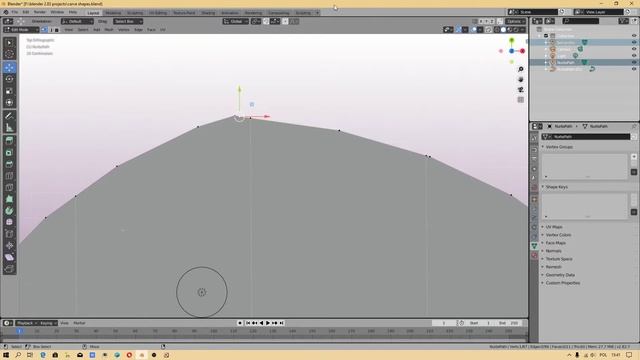Screen dimensions: 640x360
Task: Toggle viewport overlays
Action: pyautogui.click(x=474, y=30)
